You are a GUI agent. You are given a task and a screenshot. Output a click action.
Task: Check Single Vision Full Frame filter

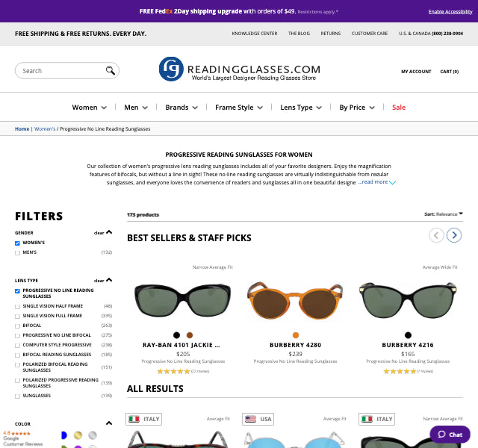(17, 316)
